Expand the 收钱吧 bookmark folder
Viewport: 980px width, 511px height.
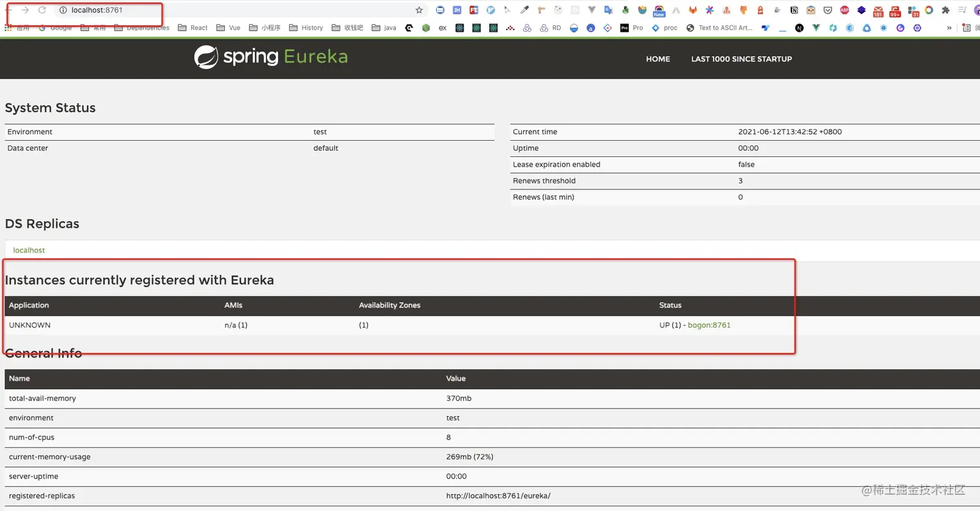tap(347, 28)
